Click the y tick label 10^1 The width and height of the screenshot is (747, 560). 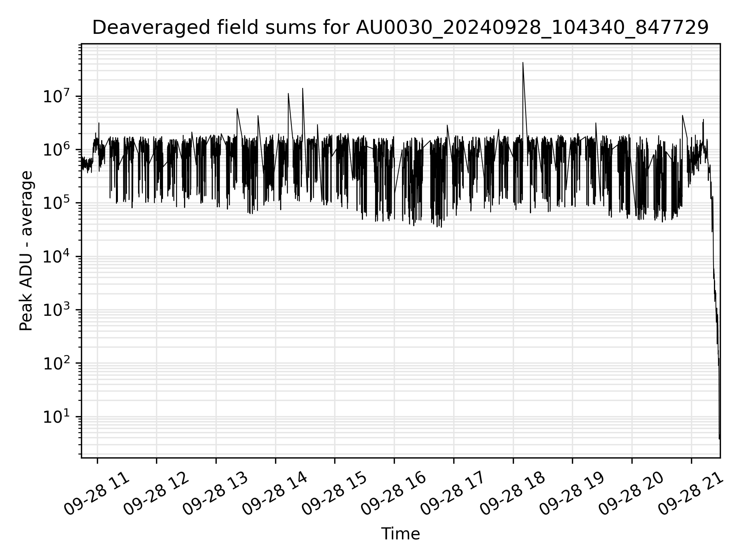56,416
